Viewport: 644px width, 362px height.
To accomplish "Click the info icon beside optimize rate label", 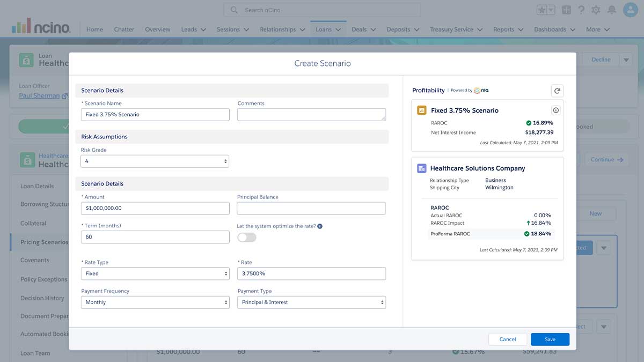I will click(x=320, y=226).
